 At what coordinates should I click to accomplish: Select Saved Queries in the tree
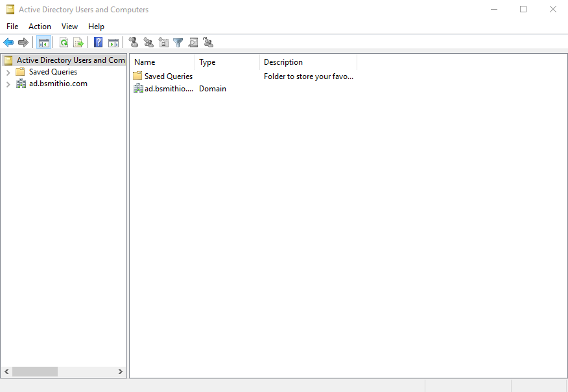tap(53, 72)
